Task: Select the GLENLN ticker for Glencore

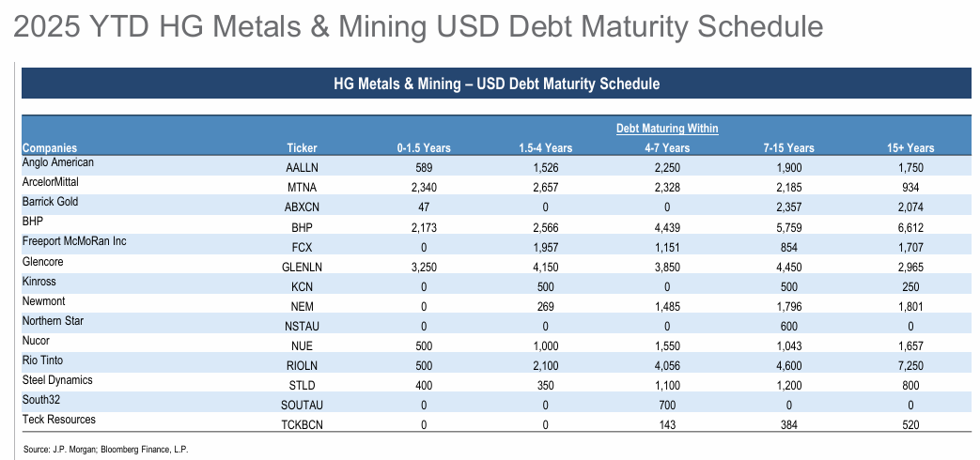Action: [x=302, y=266]
